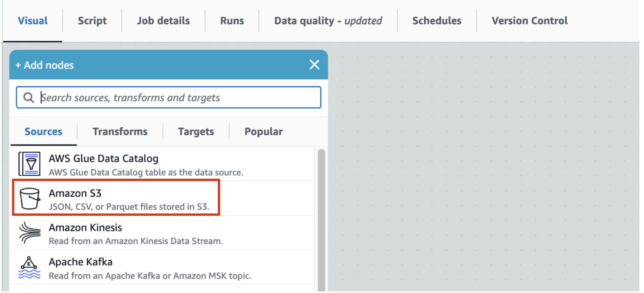The height and width of the screenshot is (293, 644).
Task: Click the search magnifier icon
Action: (x=29, y=98)
